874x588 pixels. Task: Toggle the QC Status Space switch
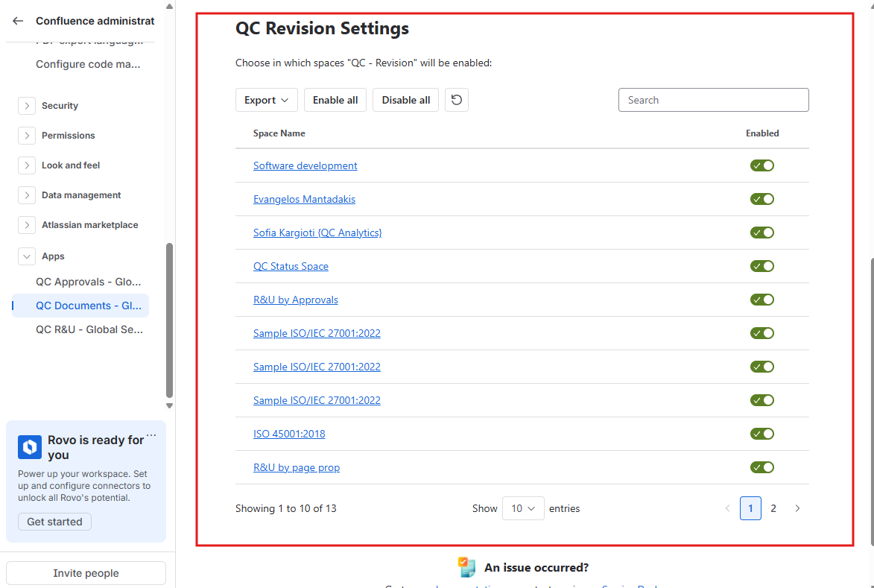[x=762, y=266]
